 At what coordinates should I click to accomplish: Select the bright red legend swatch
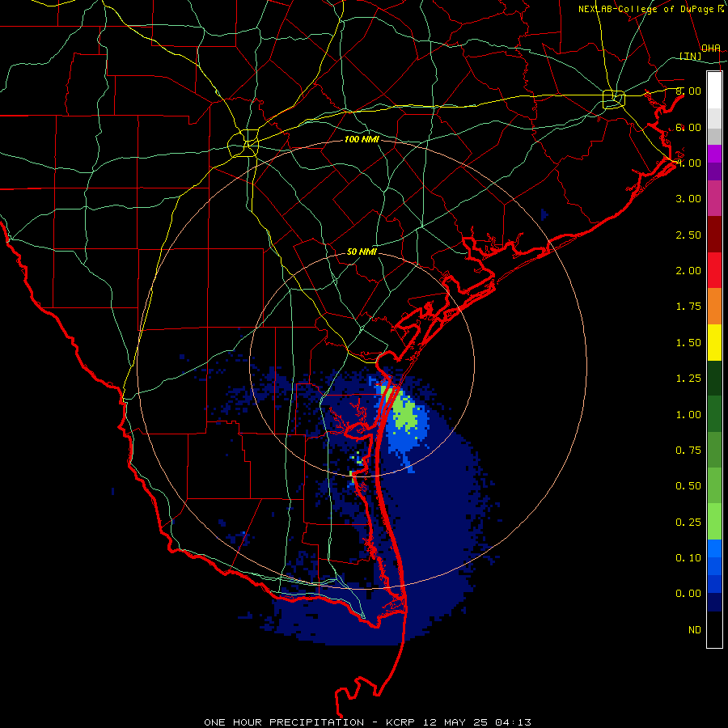[714, 270]
